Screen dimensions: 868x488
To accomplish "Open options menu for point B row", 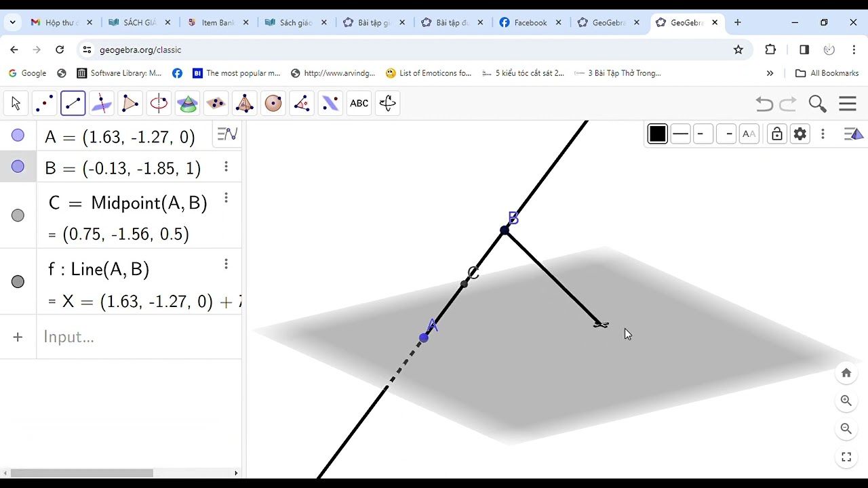I will 226,167.
